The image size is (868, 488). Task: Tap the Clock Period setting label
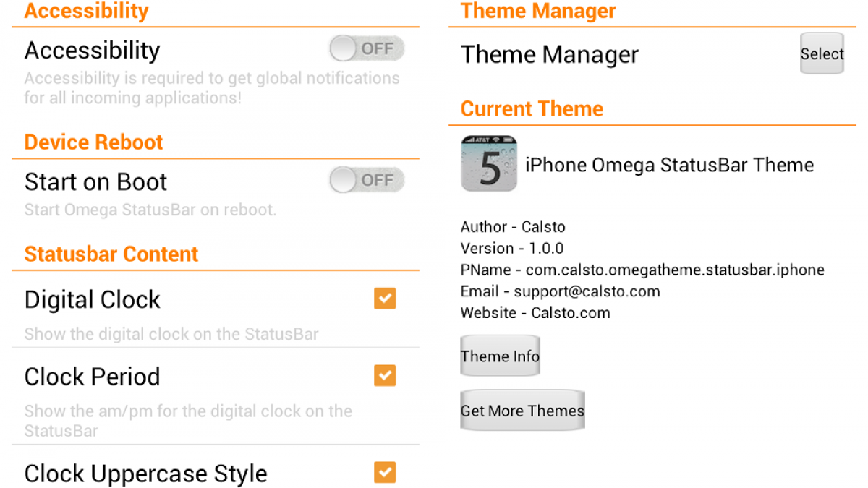pos(93,377)
